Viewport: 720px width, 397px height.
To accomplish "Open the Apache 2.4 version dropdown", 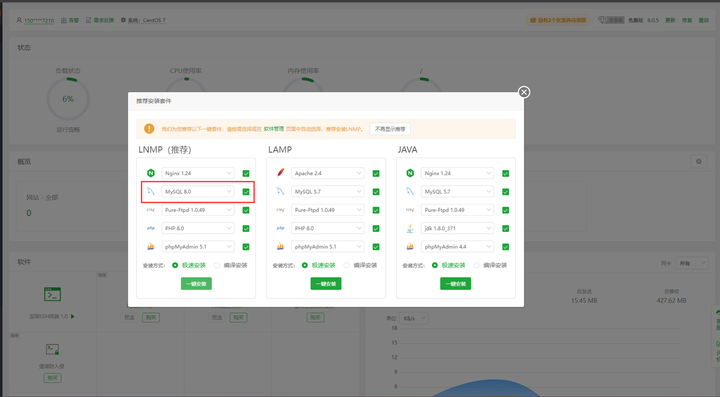I will [x=328, y=173].
